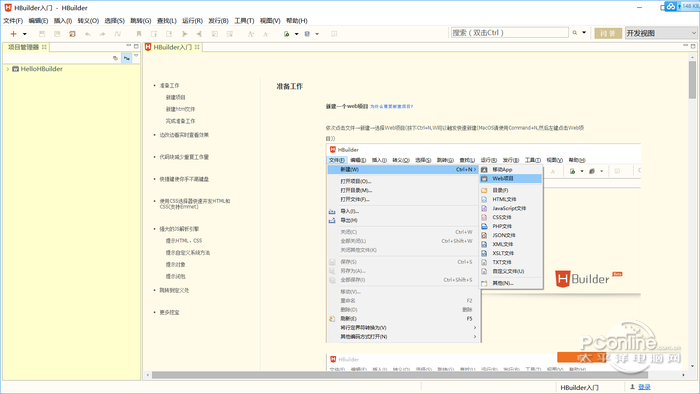The height and width of the screenshot is (394, 700).
Task: Click the 登录 login link in status bar
Action: 644,387
